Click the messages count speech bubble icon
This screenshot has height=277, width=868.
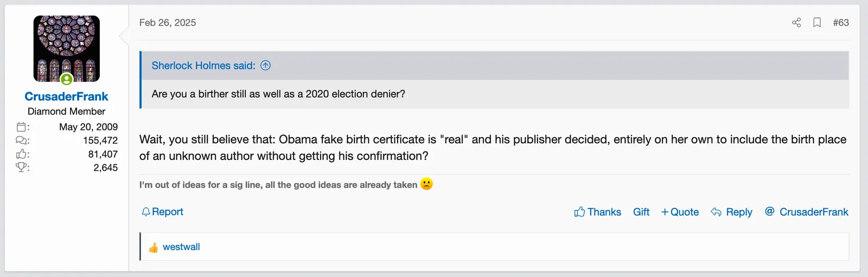22,140
